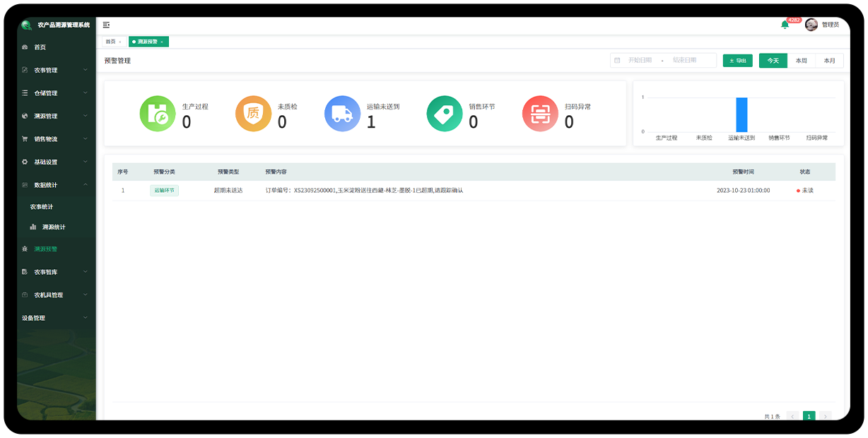Click the 运输环节 tag in the table row
Image resolution: width=868 pixels, height=438 pixels.
point(164,191)
